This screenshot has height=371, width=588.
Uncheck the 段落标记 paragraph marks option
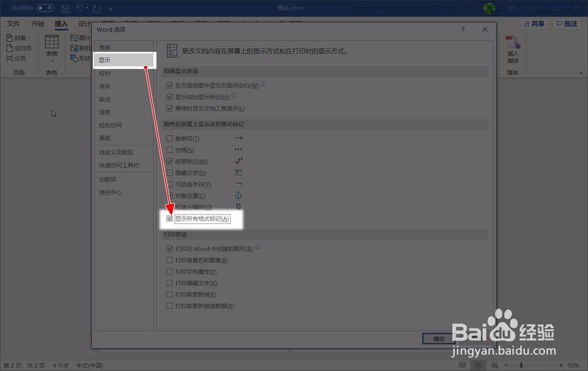coord(169,161)
